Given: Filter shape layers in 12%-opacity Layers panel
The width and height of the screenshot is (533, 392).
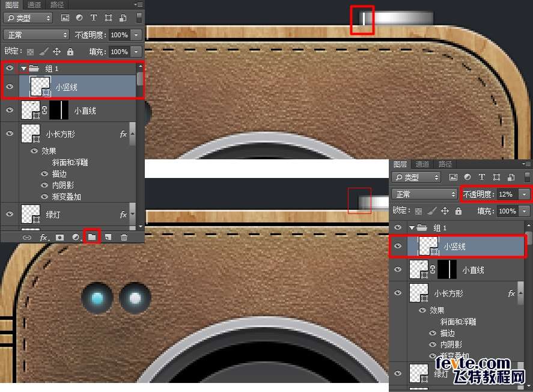Looking at the screenshot, I should pos(496,177).
